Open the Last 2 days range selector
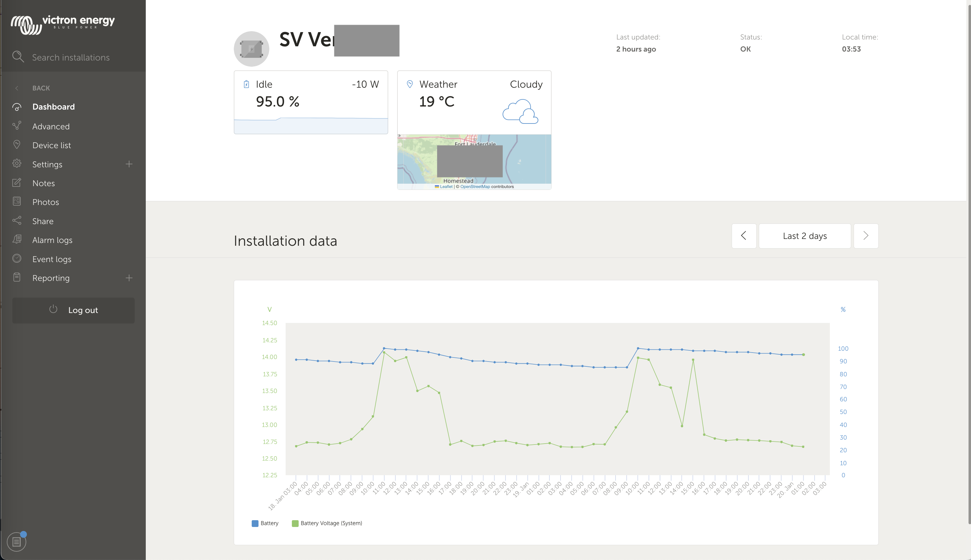This screenshot has height=560, width=971. [x=805, y=236]
